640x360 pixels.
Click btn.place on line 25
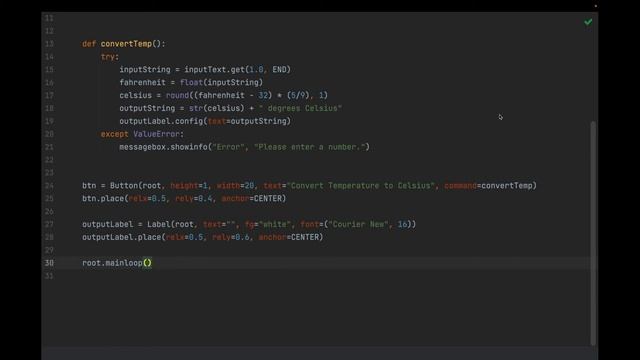click(x=103, y=198)
